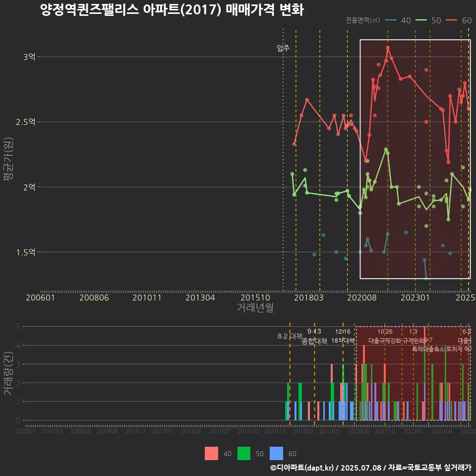Click the '자료=국토교통부 실거래가' footer text
The height and width of the screenshot is (476, 476).
coord(429,468)
